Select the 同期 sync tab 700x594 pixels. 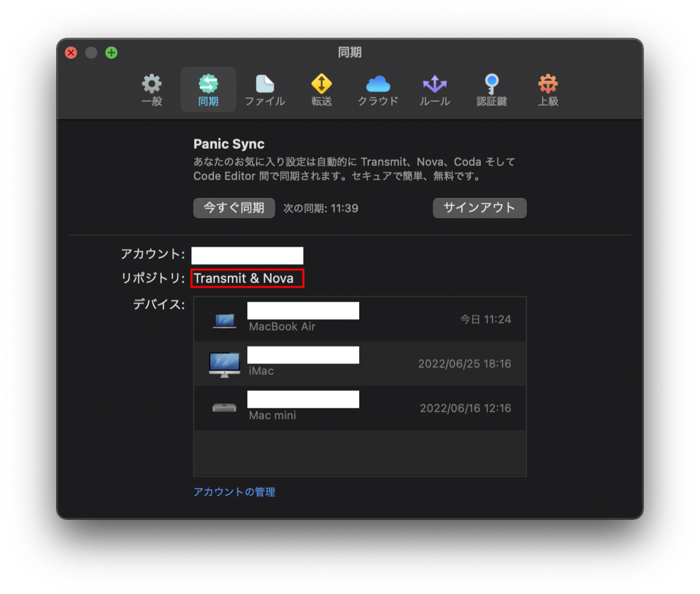208,90
